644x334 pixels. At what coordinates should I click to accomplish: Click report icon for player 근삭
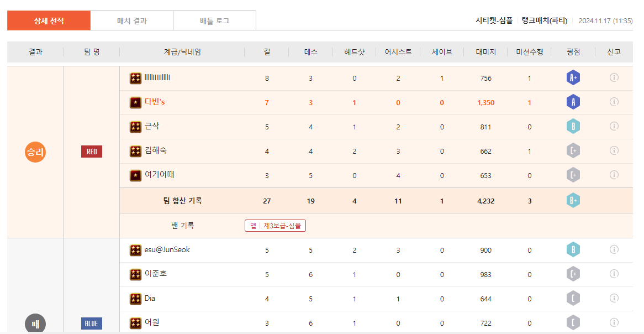pyautogui.click(x=614, y=126)
